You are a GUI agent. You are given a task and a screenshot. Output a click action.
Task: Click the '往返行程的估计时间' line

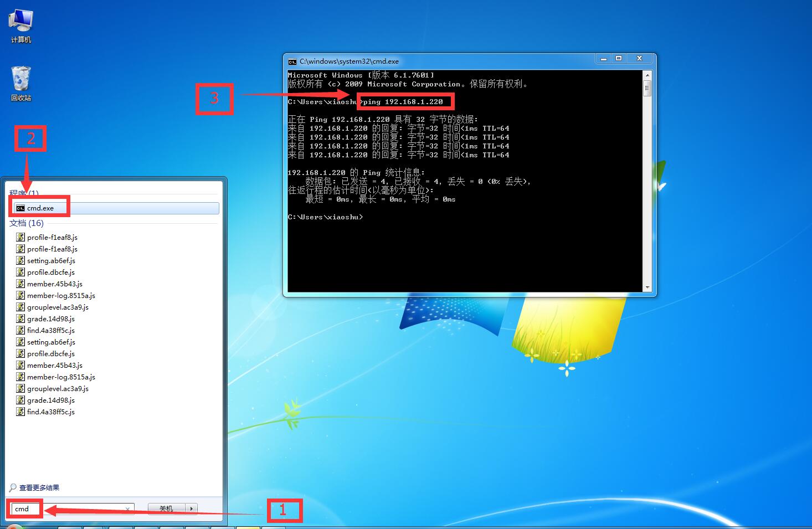361,191
